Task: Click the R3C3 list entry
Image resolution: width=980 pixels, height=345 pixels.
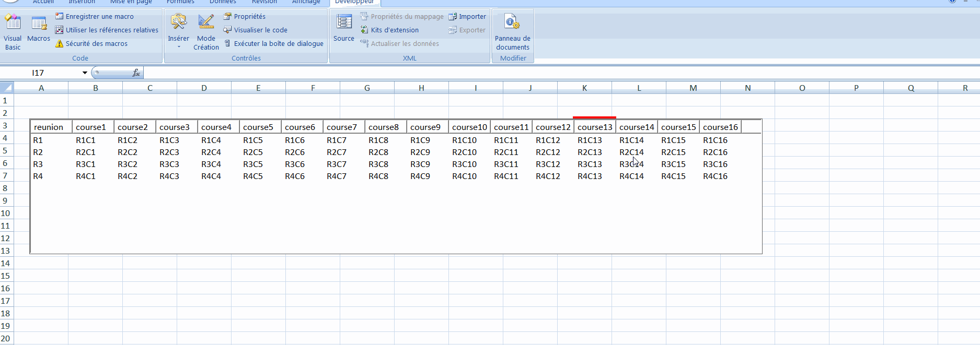Action: (169, 164)
